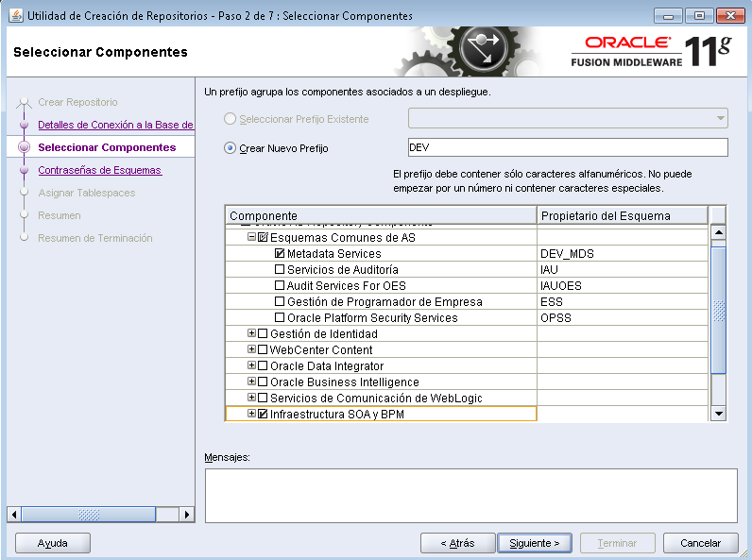
Task: Click the Resumen de Terminación step
Action: 95,238
